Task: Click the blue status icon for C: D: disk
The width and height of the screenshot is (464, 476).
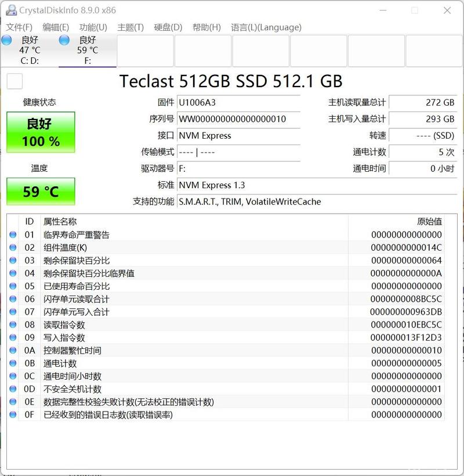Action: (7, 40)
